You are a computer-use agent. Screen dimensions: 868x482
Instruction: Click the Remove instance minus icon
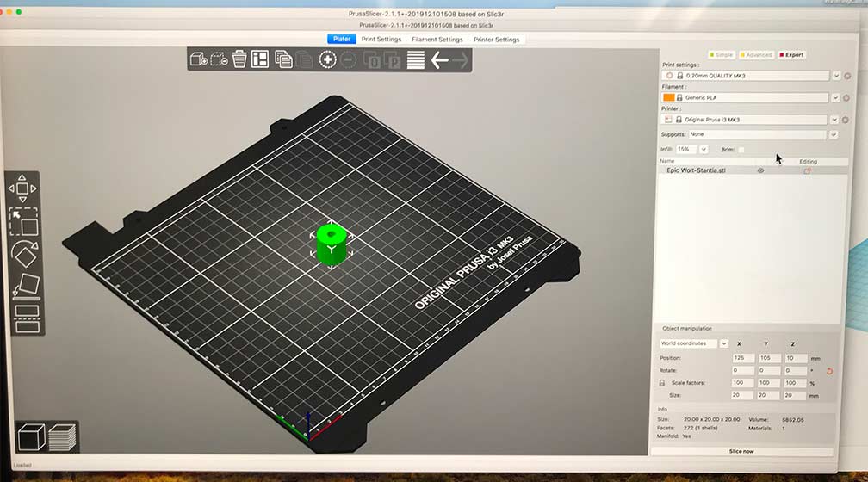click(x=348, y=59)
